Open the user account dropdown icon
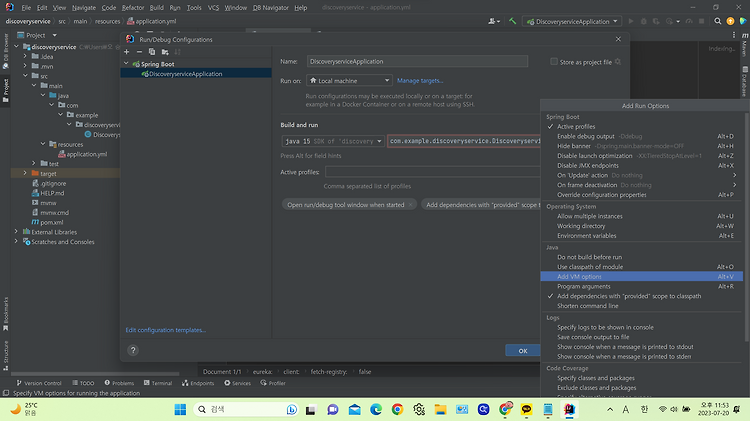 (494, 21)
